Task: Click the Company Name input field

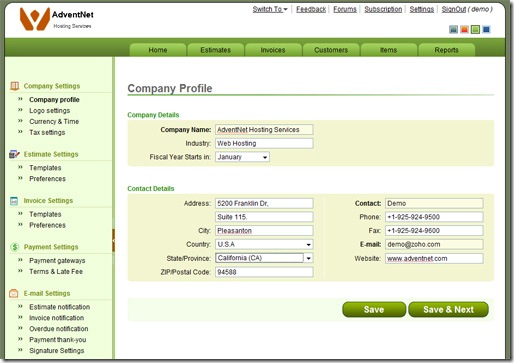Action: (264, 130)
